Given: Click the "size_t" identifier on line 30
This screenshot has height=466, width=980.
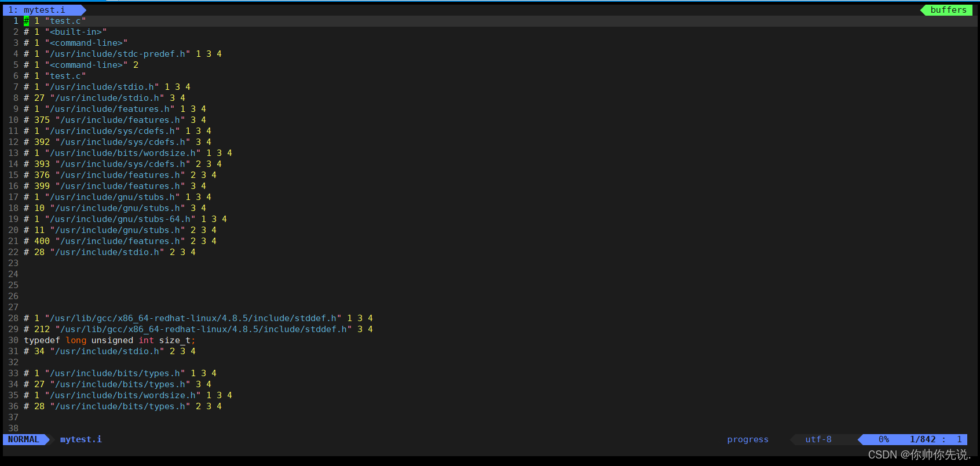Looking at the screenshot, I should [175, 340].
